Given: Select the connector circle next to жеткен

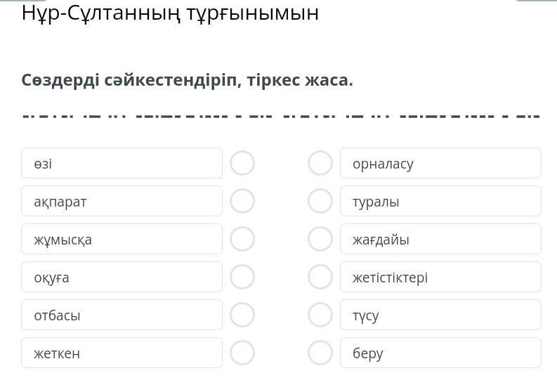Looking at the screenshot, I should pyautogui.click(x=242, y=353).
